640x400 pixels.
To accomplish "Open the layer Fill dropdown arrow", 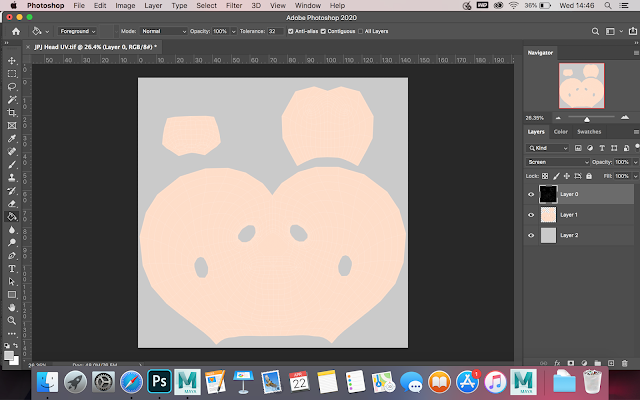I will click(x=635, y=176).
